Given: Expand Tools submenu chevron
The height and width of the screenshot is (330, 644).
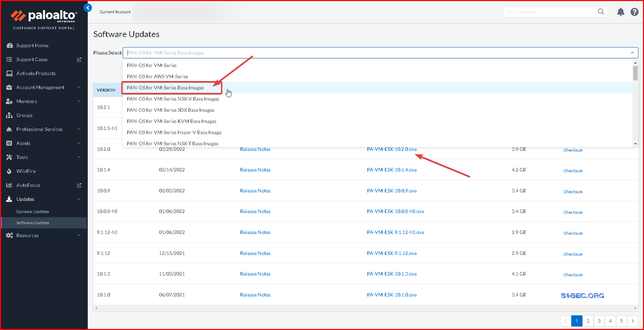Looking at the screenshot, I should (79, 157).
